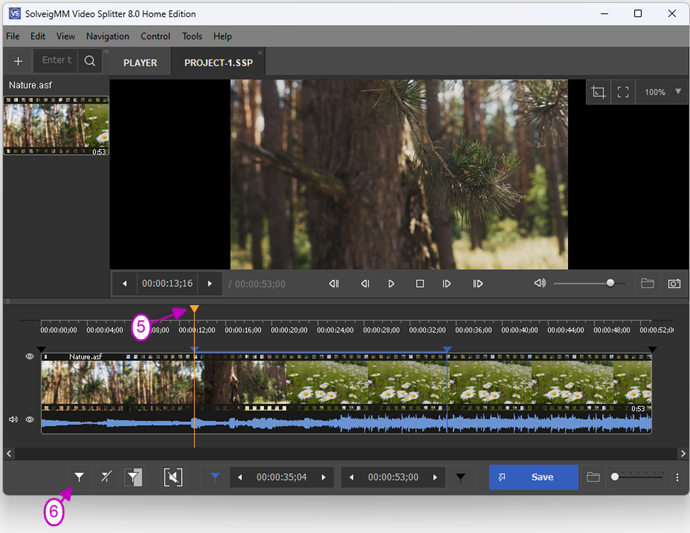Add a media file with the plus icon
This screenshot has height=533, width=690.
pyautogui.click(x=18, y=61)
